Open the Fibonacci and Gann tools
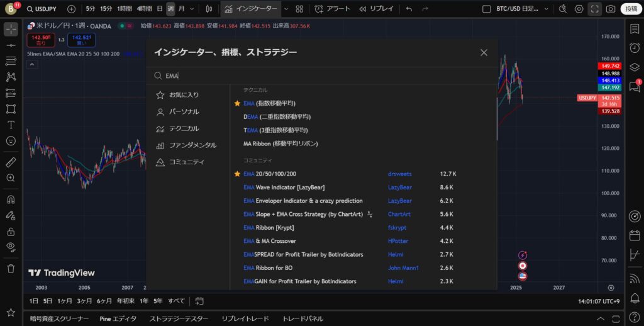The image size is (644, 326). tap(11, 61)
